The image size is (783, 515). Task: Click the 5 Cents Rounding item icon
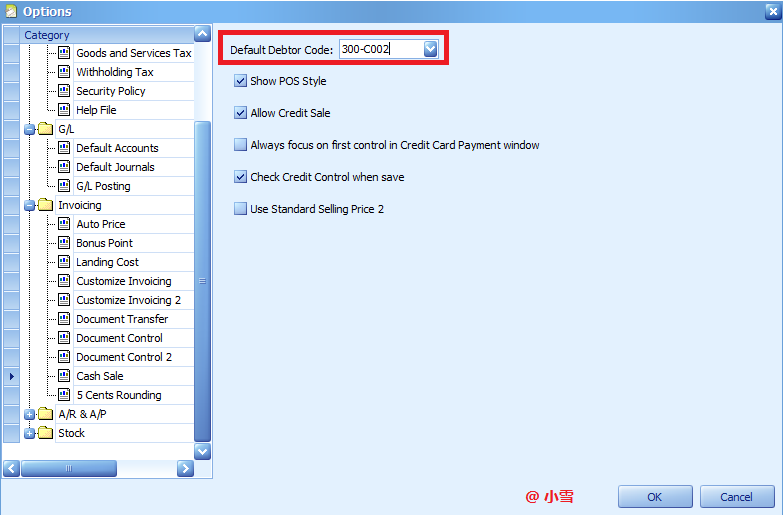point(64,395)
